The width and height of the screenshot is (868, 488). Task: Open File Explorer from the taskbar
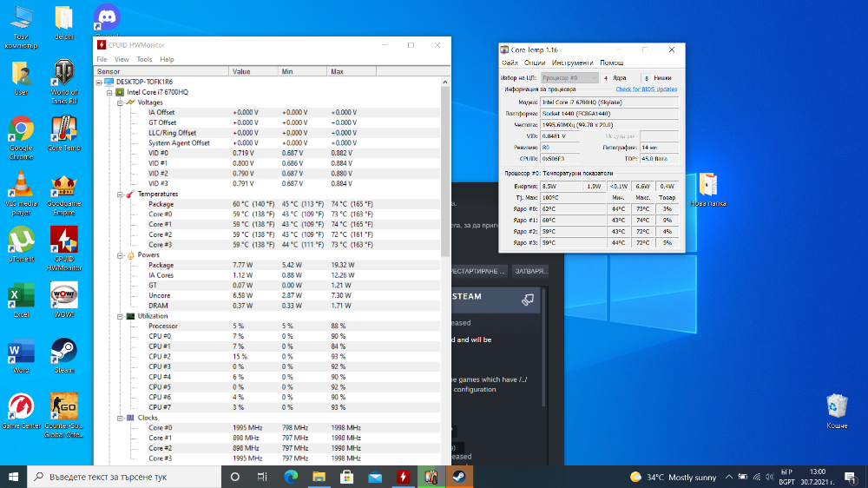(x=319, y=477)
